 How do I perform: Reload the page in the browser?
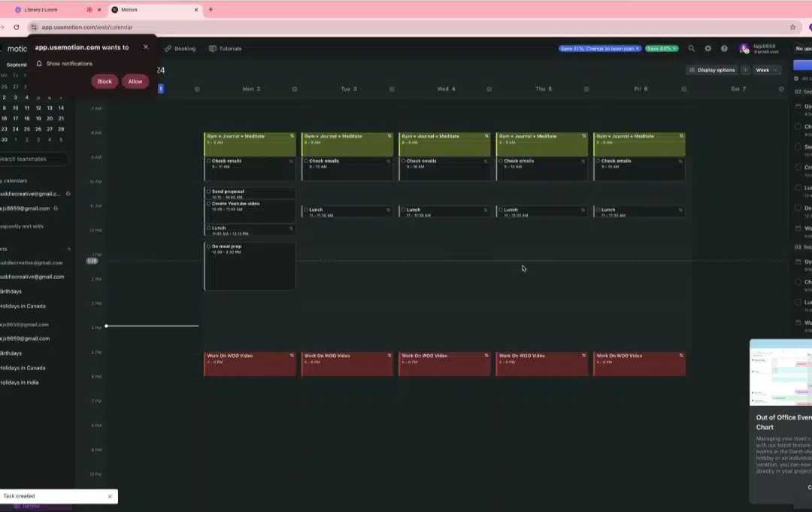tap(17, 27)
